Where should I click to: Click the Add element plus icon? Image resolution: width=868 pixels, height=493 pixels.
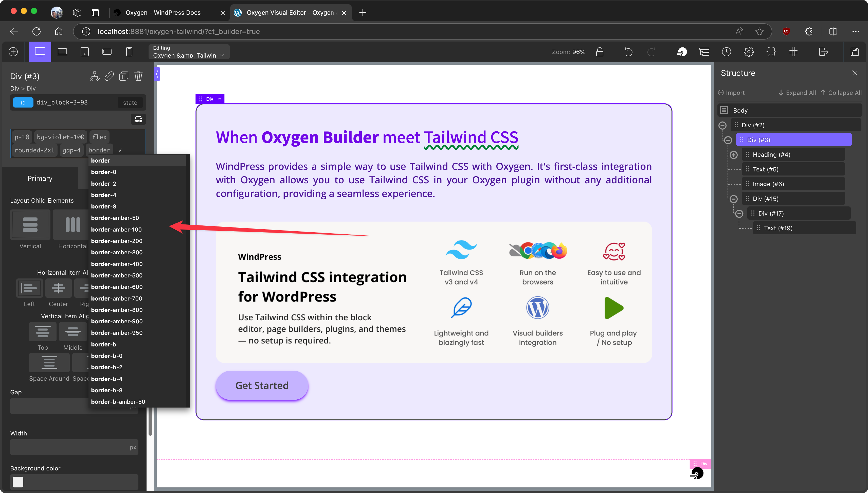(x=13, y=52)
